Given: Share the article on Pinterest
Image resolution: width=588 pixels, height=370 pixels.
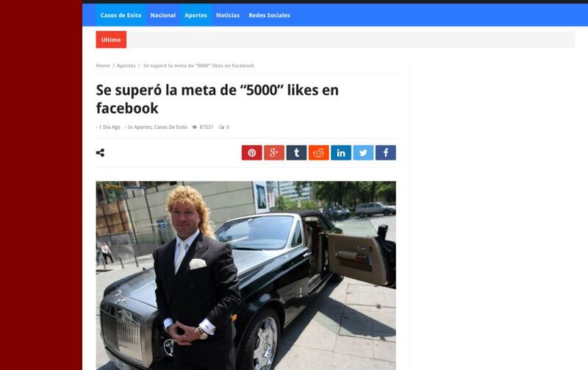Looking at the screenshot, I should [x=251, y=153].
